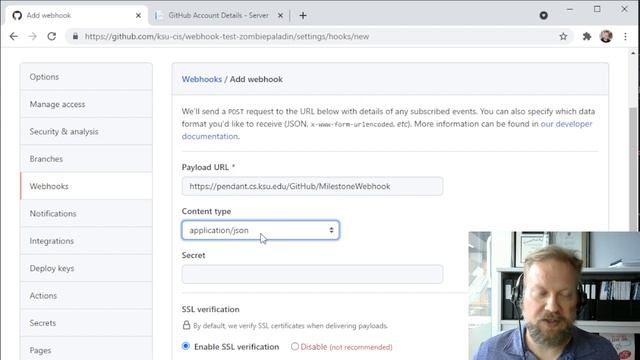
Task: Open Actions settings in sidebar
Action: coord(86,296)
